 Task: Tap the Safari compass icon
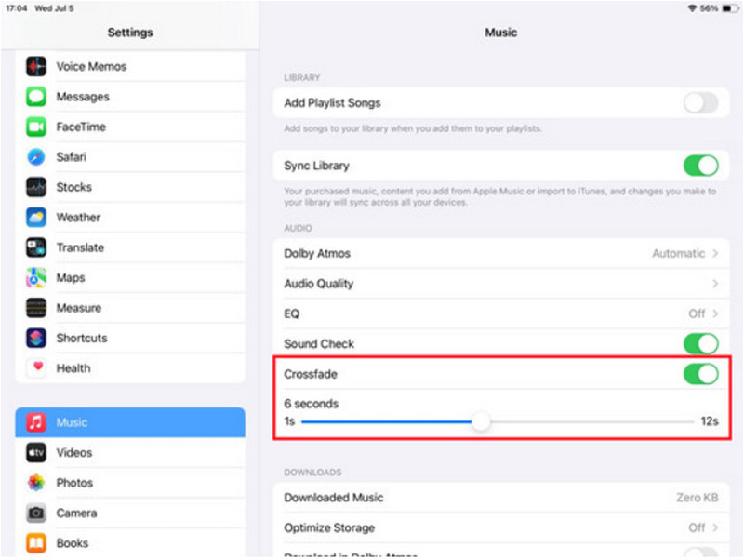(36, 157)
